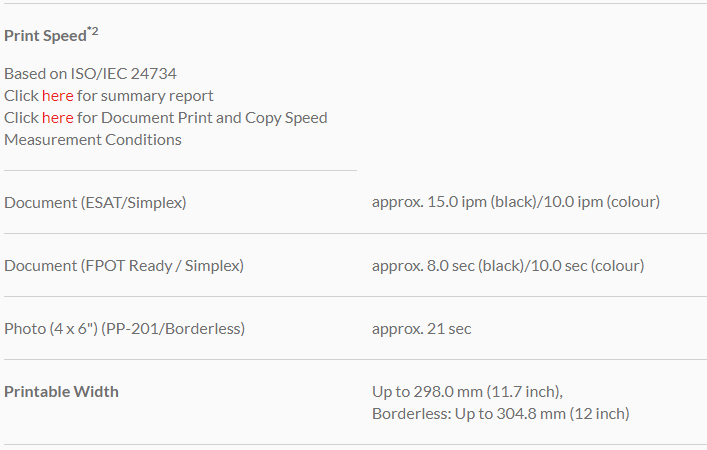This screenshot has height=450, width=707.
Task: Select the Photo (4 x 6") row label
Action: [x=124, y=329]
